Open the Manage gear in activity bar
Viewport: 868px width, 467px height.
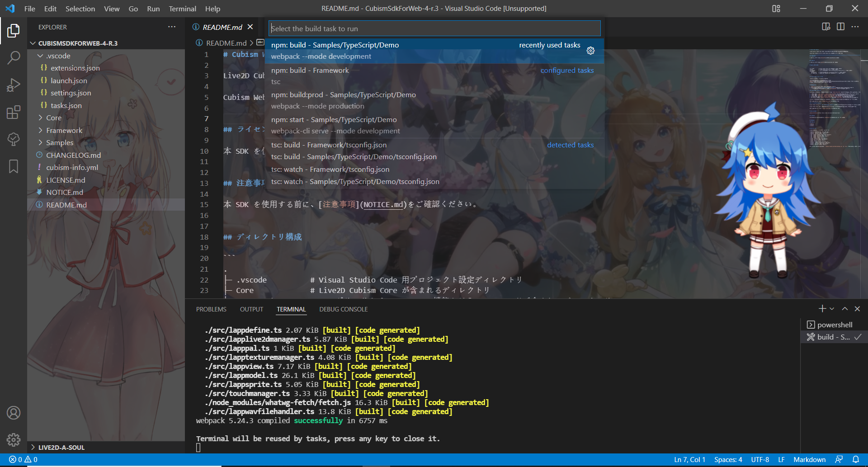point(14,439)
